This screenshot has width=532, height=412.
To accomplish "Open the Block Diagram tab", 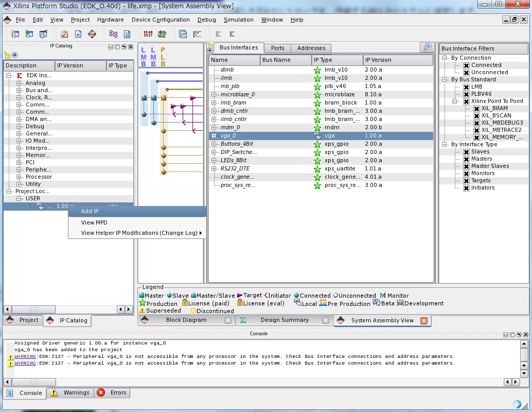I will (x=186, y=320).
